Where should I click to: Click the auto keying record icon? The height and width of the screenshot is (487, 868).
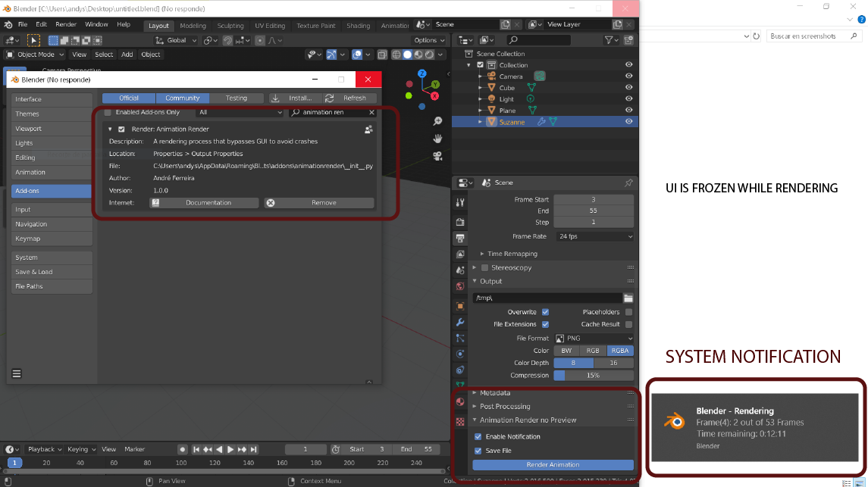pos(182,449)
